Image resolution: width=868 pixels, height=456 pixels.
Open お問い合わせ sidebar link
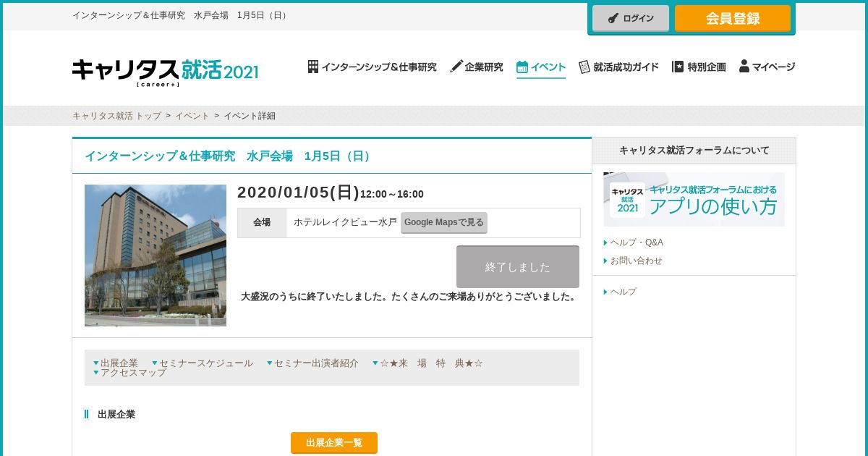pyautogui.click(x=636, y=261)
